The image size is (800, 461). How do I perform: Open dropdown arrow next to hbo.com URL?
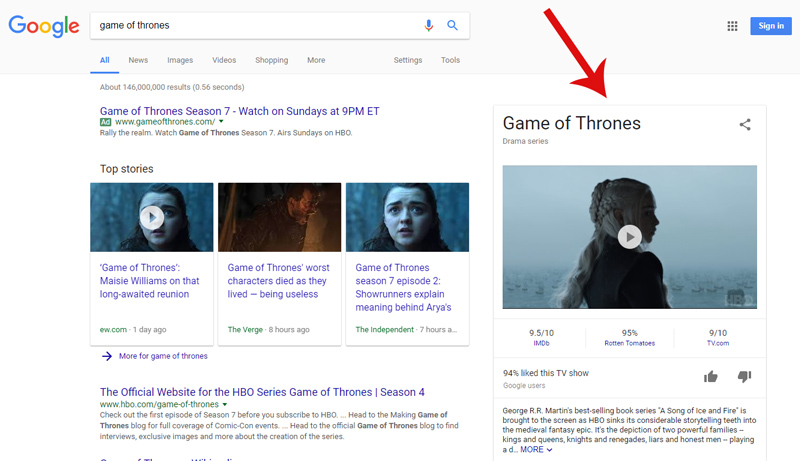(x=224, y=404)
